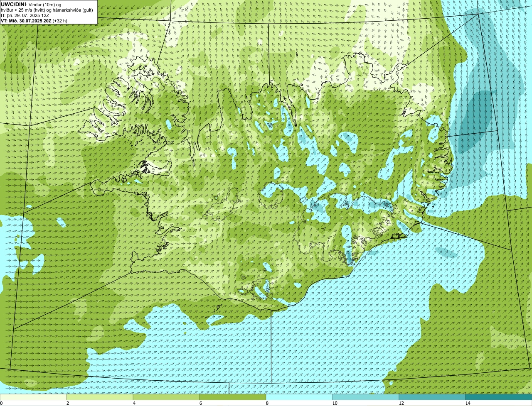Click the "IT: þri. 29. 07. 2025 12Z" line
Screen dimensions: 532x406
pos(25,15)
